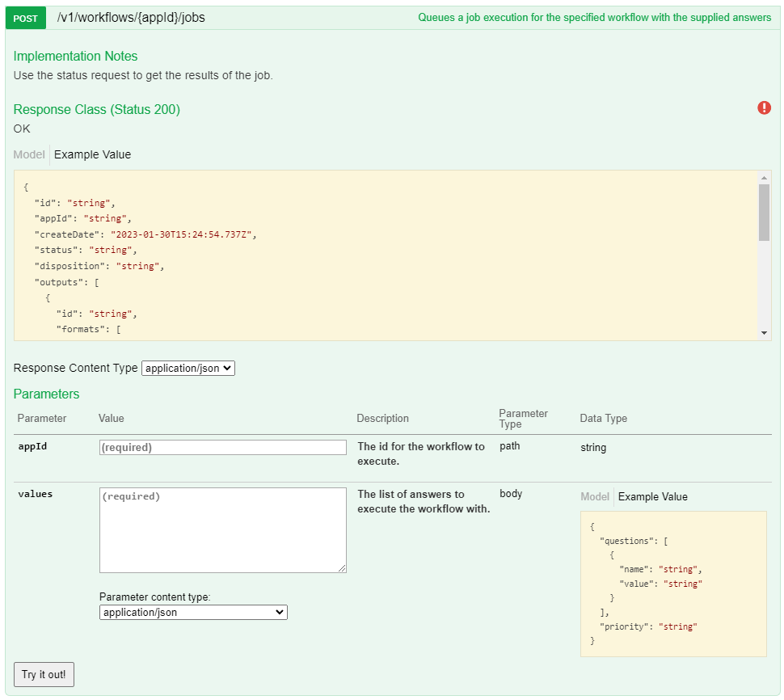Click the Implementation Notes heading
Viewport: 784px width, 700px height.
pos(75,56)
